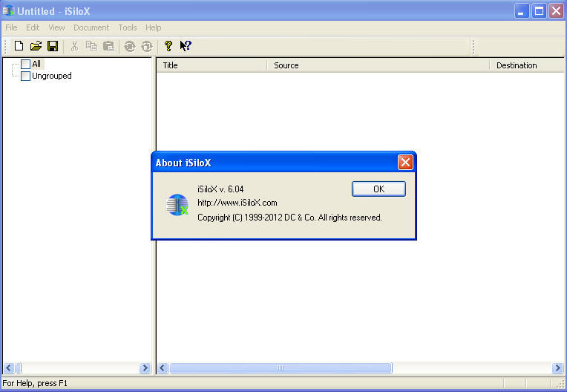Click right arrow of tree pane scrollbar
Image resolution: width=567 pixels, height=392 pixels.
tap(145, 368)
